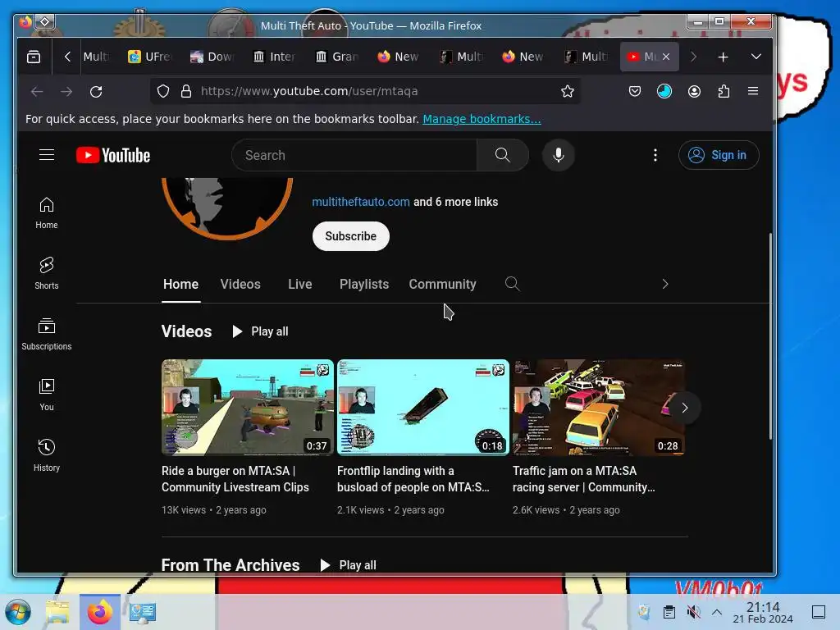Play all From The Archives
Screen dimensions: 840x630
pyautogui.click(x=348, y=565)
